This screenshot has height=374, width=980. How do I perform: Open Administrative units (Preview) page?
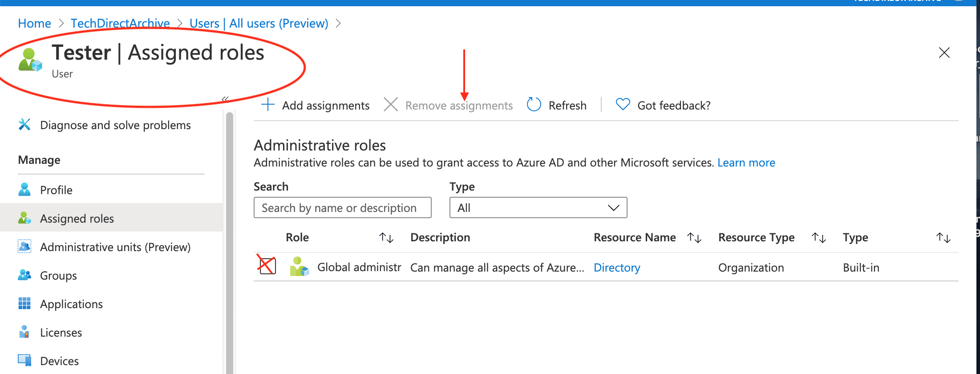coord(115,247)
